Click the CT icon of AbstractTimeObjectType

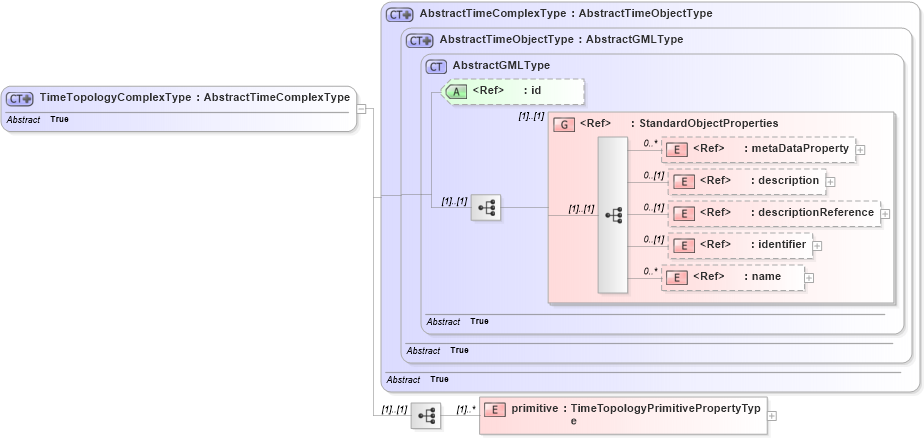(420, 41)
